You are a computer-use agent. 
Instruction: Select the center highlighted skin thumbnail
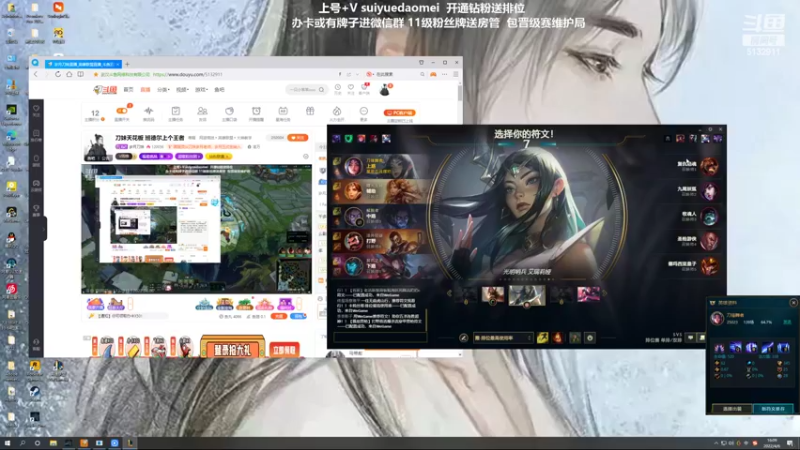click(x=527, y=295)
